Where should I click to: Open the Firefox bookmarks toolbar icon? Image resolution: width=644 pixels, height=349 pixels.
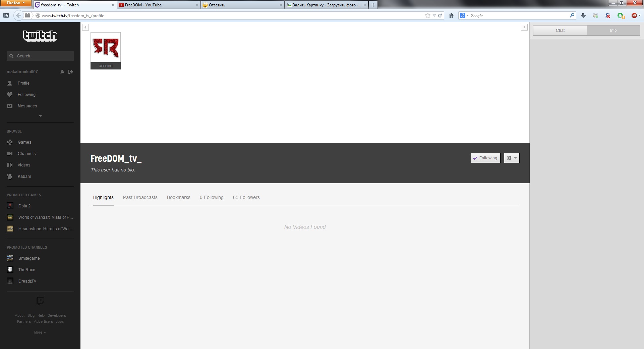(6, 15)
